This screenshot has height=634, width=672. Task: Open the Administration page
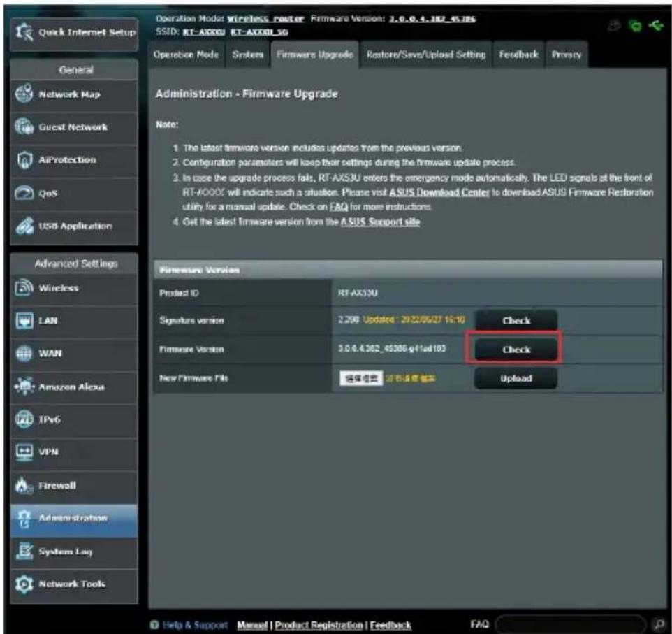point(74,519)
